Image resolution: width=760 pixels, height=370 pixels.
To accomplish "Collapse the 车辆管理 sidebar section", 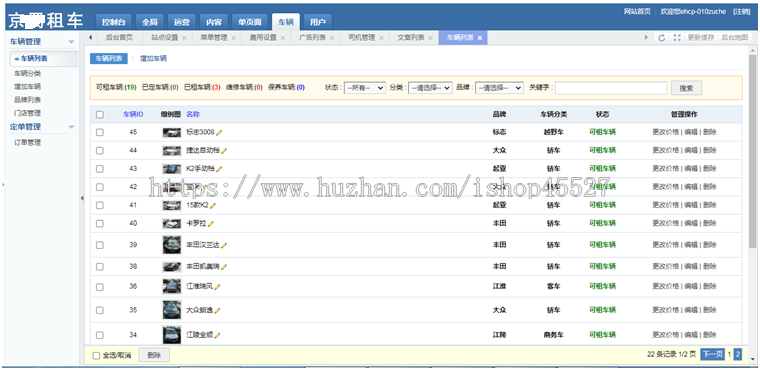I will click(71, 42).
